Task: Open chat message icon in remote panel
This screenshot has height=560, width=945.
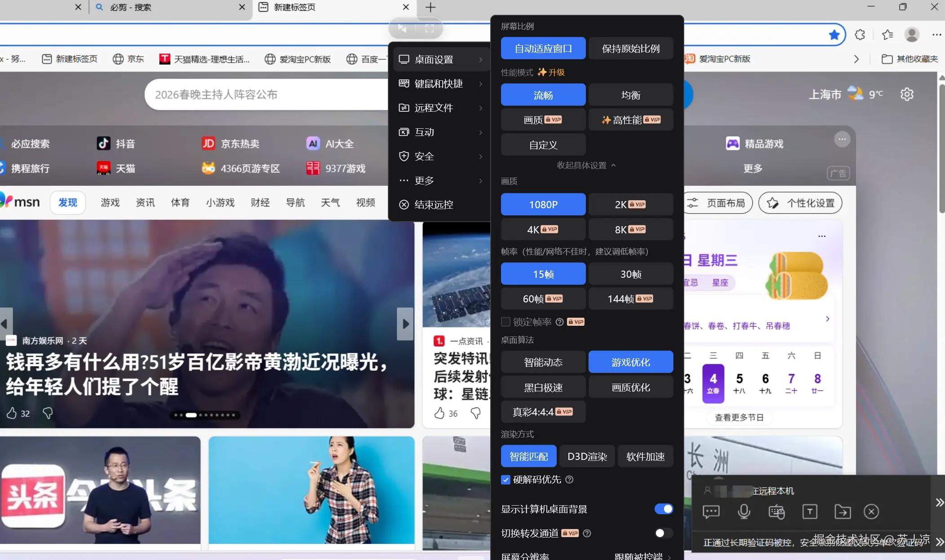Action: click(711, 512)
